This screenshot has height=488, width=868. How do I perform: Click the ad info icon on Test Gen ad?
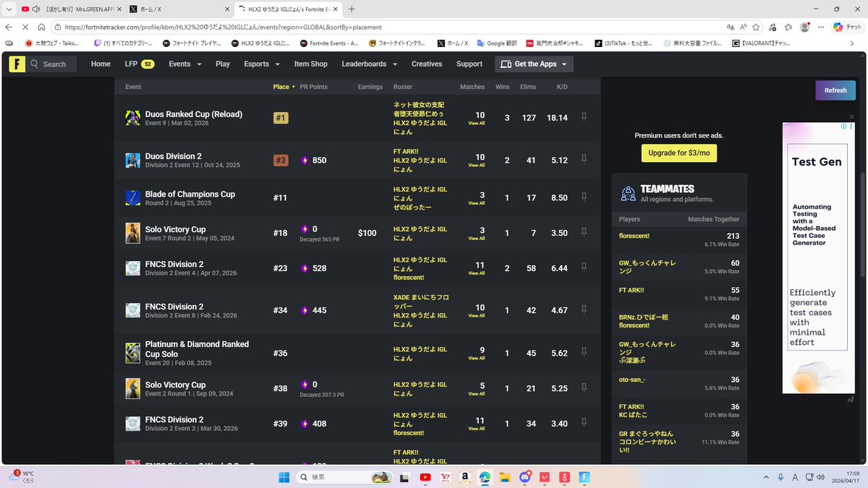pos(843,127)
